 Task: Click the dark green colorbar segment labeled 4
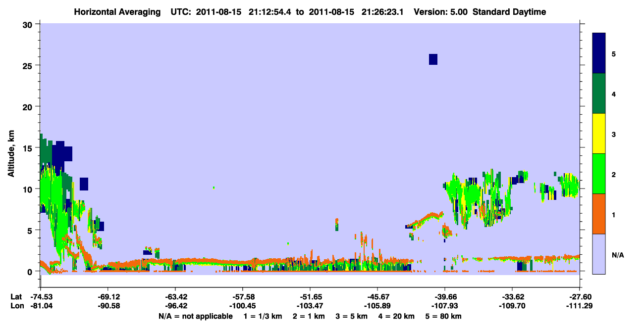pyautogui.click(x=599, y=94)
